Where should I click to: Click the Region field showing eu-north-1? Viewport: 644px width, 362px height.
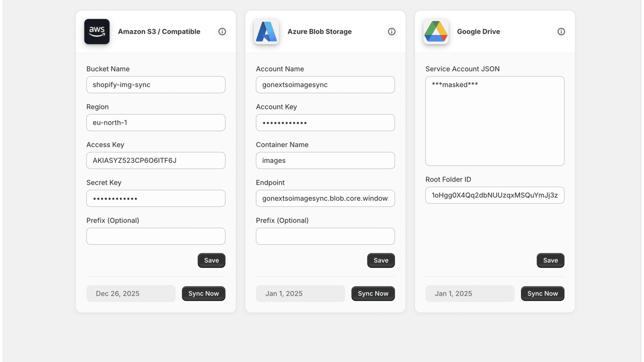click(156, 122)
